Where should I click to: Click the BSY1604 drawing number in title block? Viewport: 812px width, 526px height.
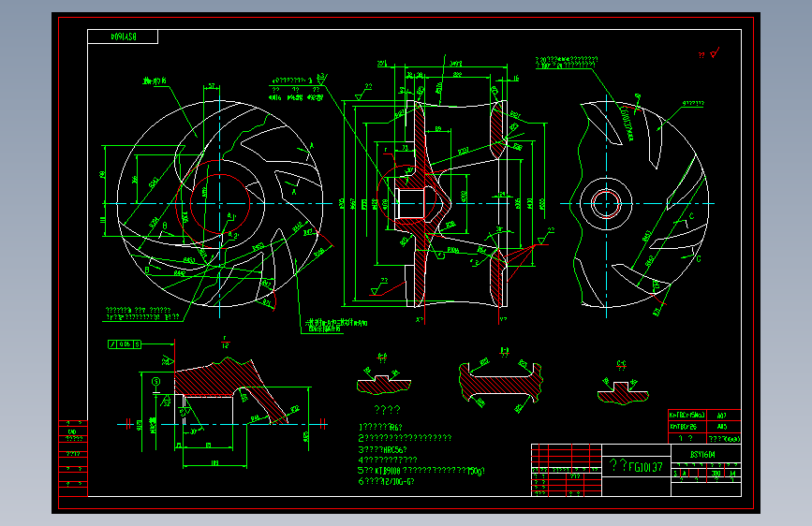(x=702, y=455)
